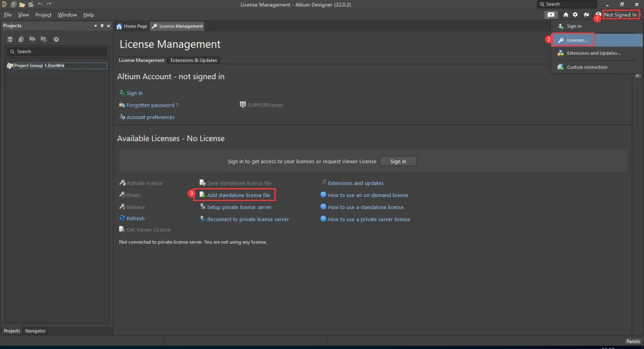Click the user avatar icon
Image resolution: width=644 pixels, height=349 pixels.
[x=598, y=15]
